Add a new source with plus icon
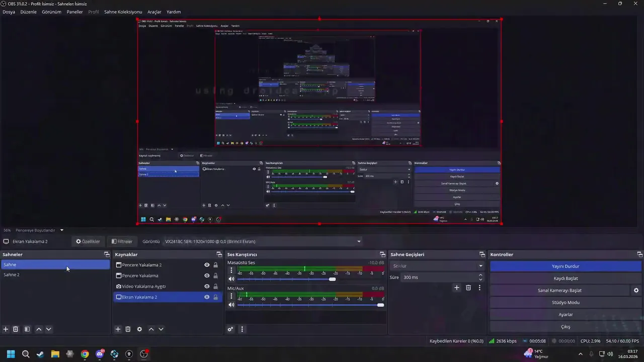The image size is (644, 362). click(118, 329)
